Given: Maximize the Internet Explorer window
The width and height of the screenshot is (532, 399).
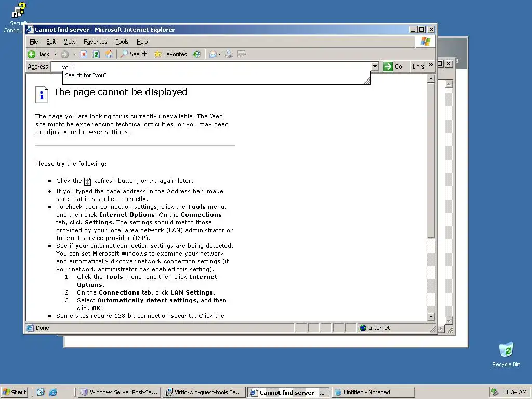Looking at the screenshot, I should point(421,30).
